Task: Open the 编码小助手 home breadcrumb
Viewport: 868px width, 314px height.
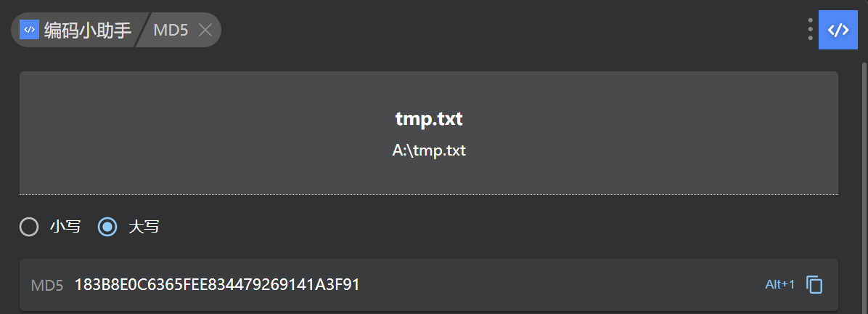Action: [87, 30]
